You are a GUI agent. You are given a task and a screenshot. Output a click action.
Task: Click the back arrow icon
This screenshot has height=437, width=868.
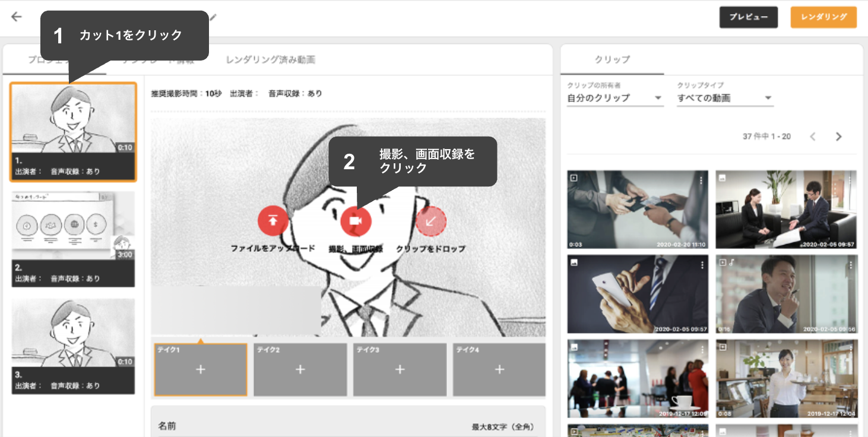point(17,17)
